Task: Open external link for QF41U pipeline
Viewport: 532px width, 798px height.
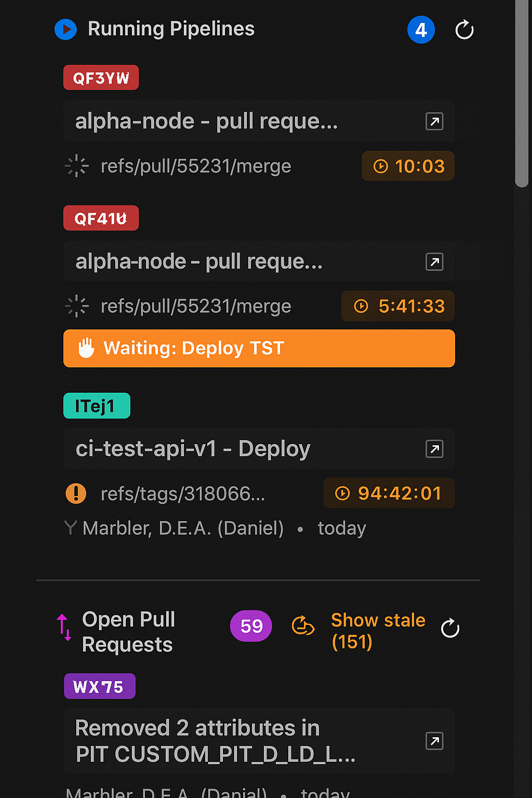Action: click(x=434, y=261)
